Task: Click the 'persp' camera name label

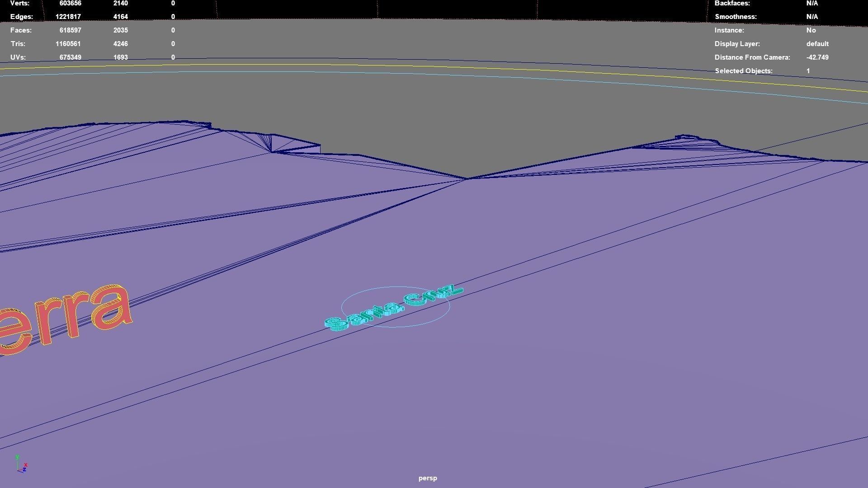Action: (x=428, y=478)
